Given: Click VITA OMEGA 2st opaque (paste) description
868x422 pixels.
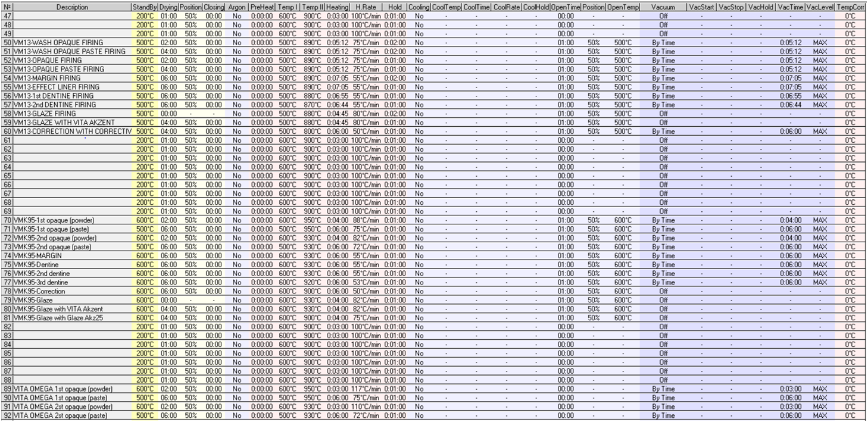Looking at the screenshot, I should coord(60,415).
